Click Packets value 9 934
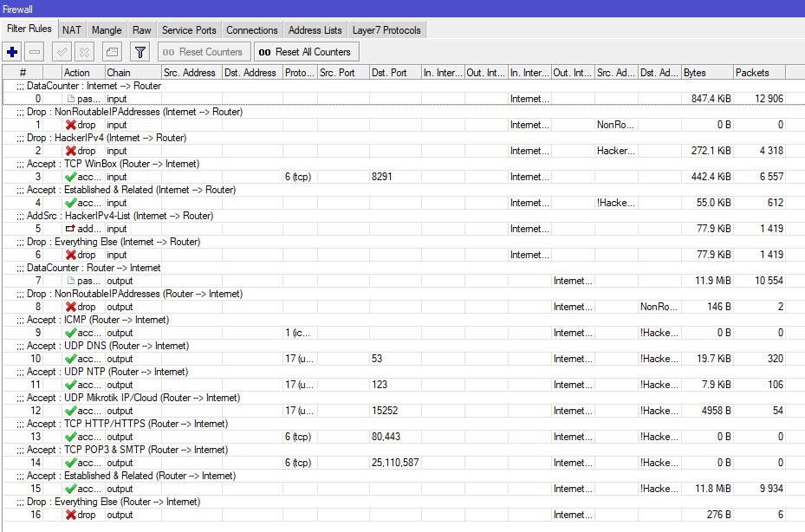Image resolution: width=805 pixels, height=532 pixels. [x=771, y=489]
